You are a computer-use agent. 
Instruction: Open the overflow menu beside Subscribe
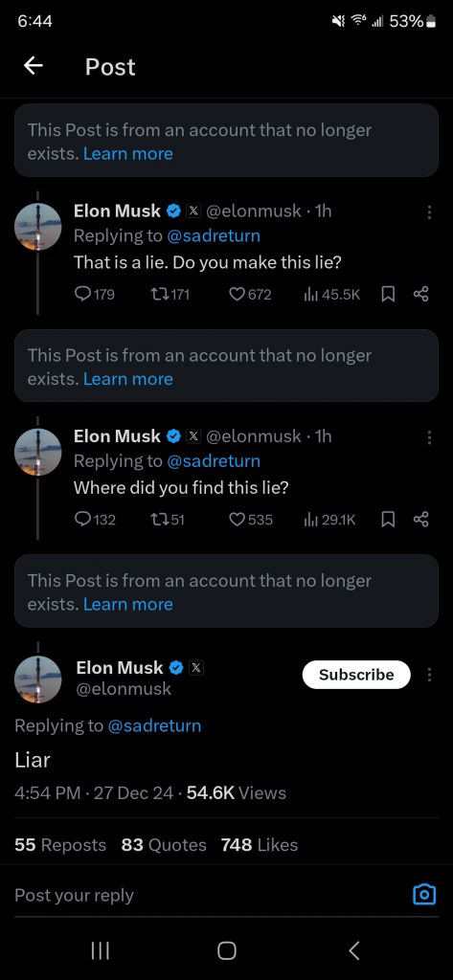coord(429,675)
